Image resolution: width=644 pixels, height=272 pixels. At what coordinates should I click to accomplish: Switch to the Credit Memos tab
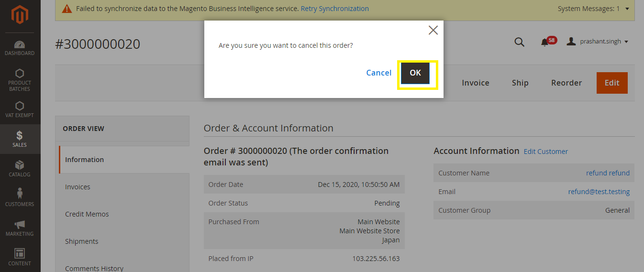[87, 214]
